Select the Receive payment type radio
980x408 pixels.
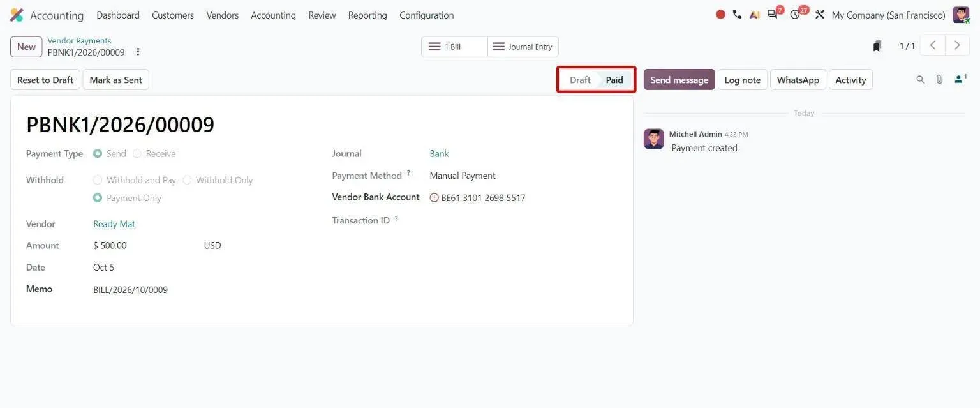(x=137, y=153)
